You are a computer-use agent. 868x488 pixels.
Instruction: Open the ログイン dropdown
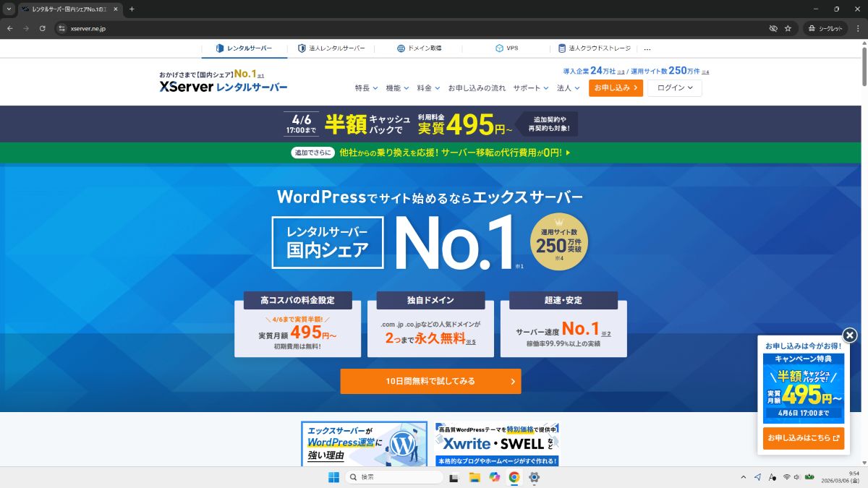pyautogui.click(x=674, y=88)
